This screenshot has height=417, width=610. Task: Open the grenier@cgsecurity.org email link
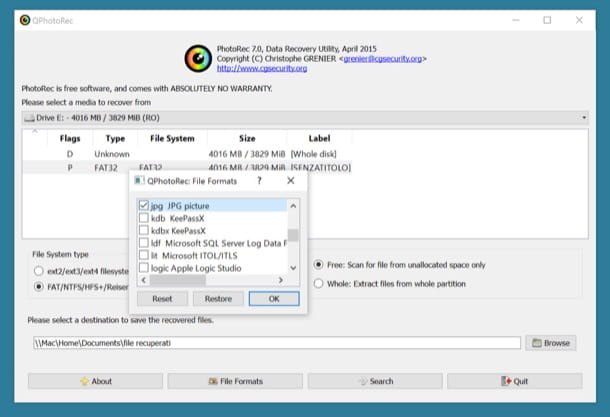pos(383,58)
